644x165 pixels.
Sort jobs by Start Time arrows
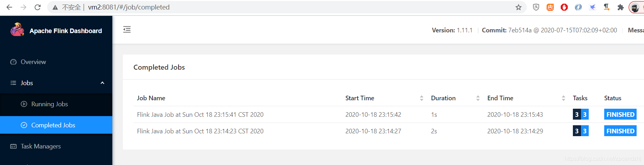[421, 98]
